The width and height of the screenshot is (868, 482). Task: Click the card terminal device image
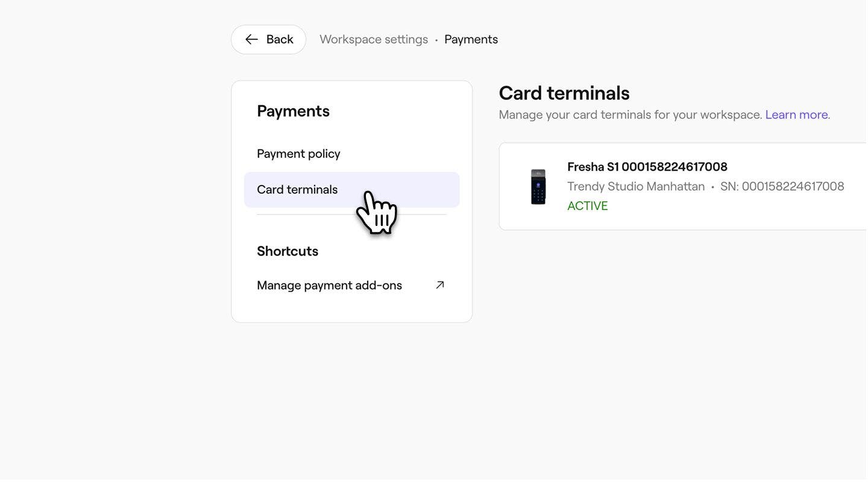click(x=538, y=187)
